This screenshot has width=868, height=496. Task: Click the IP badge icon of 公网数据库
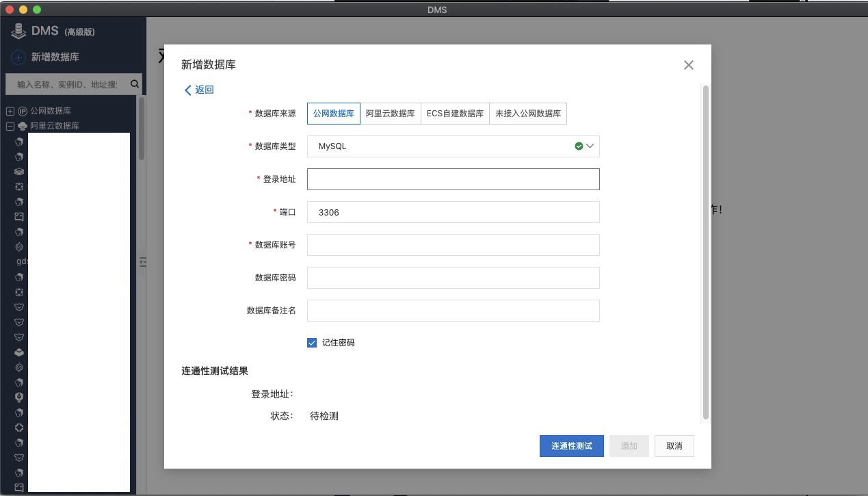click(x=23, y=111)
